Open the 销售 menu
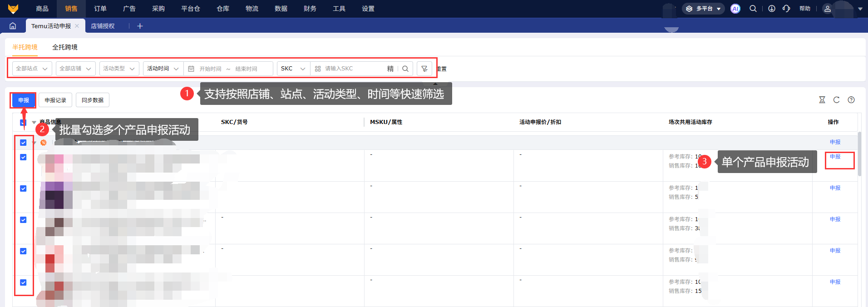The image size is (868, 307). [71, 9]
